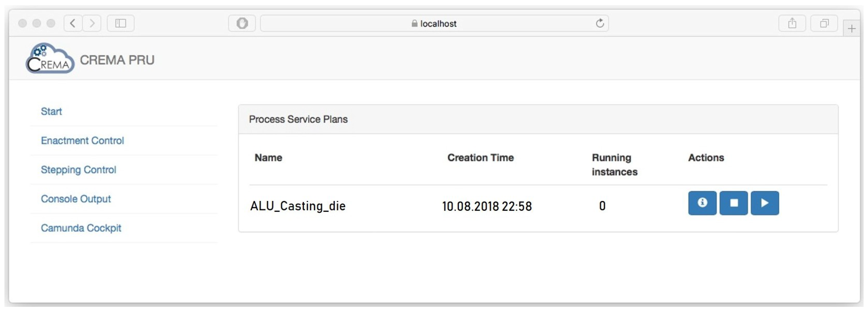Image resolution: width=868 pixels, height=311 pixels.
Task: Show all tabs overview icon
Action: [824, 23]
